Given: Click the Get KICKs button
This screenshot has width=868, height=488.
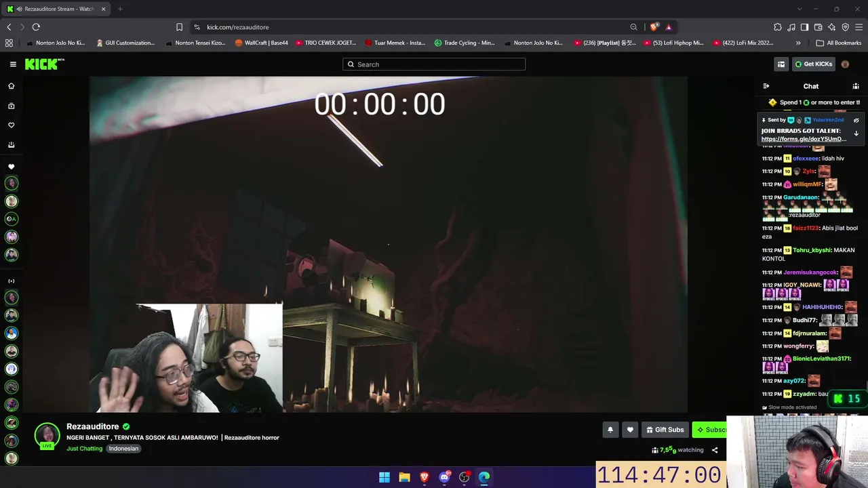Looking at the screenshot, I should pyautogui.click(x=814, y=64).
